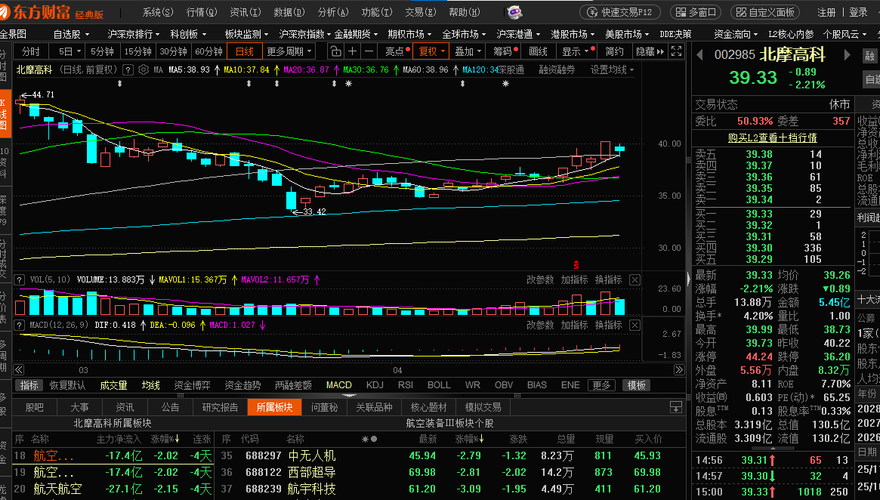Toggle 成交量 volume indicator

click(x=113, y=385)
